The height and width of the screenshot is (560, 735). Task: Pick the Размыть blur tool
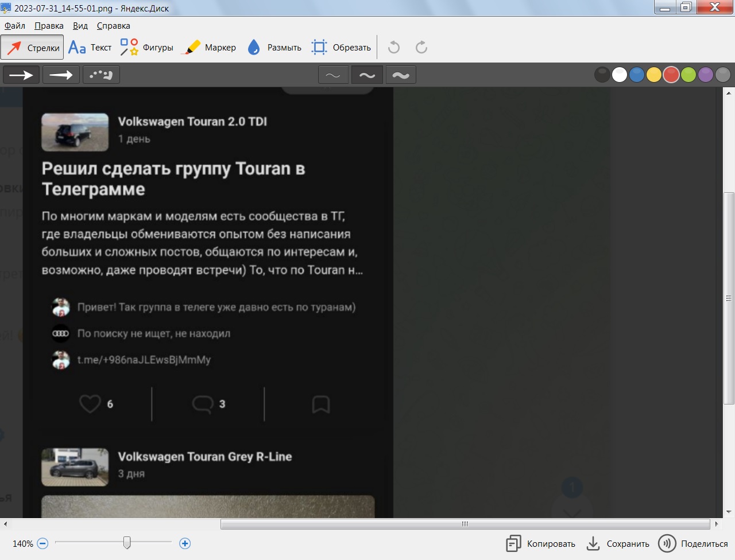pyautogui.click(x=274, y=47)
